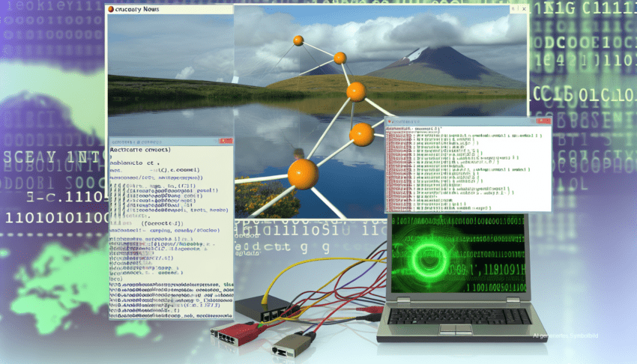The height and width of the screenshot is (364, 637).
Task: Click the middle orange node of the chain
Action: 355,92
